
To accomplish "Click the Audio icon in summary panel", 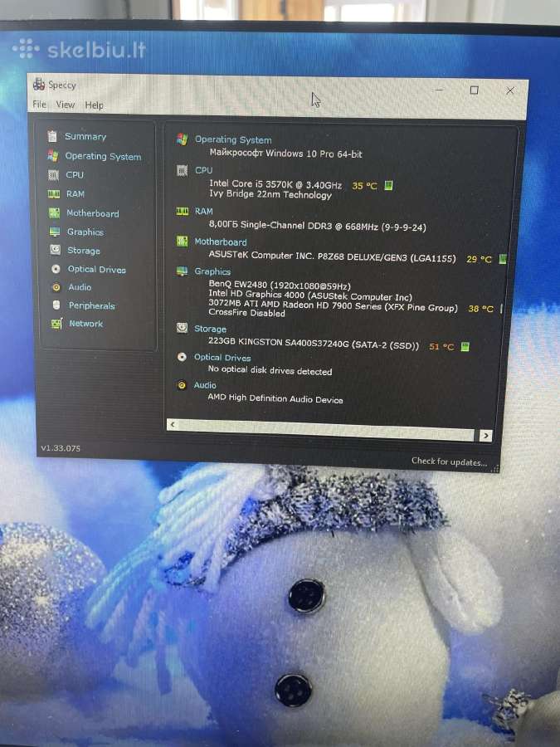I will click(182, 385).
